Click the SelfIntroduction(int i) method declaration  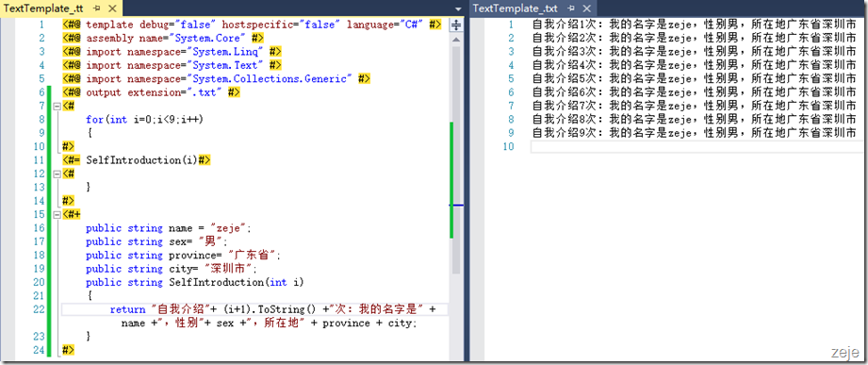[x=195, y=282]
